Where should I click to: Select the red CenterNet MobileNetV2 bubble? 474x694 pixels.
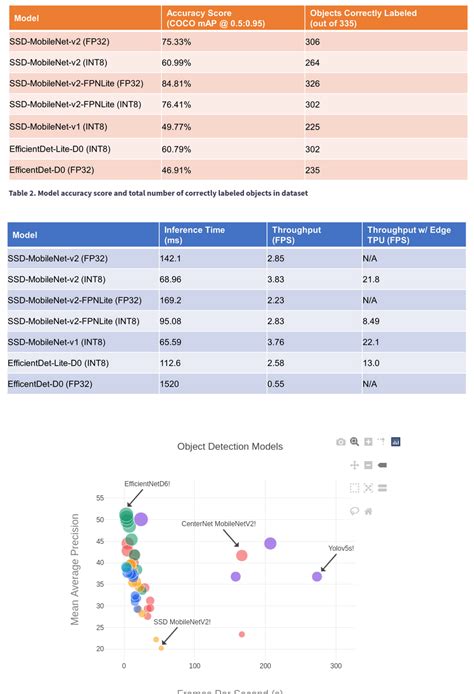242,555
